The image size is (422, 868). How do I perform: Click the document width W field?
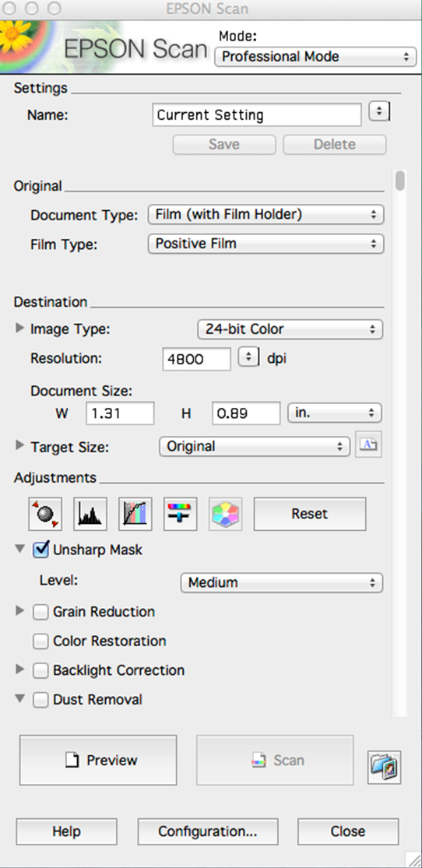[x=120, y=413]
